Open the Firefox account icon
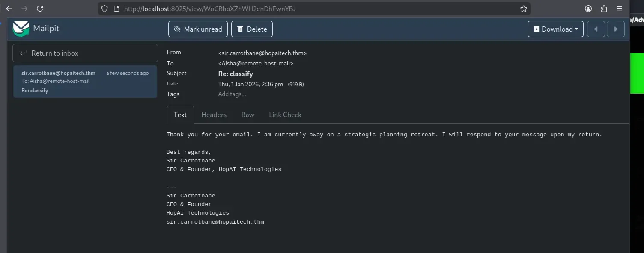The height and width of the screenshot is (253, 644). (588, 9)
